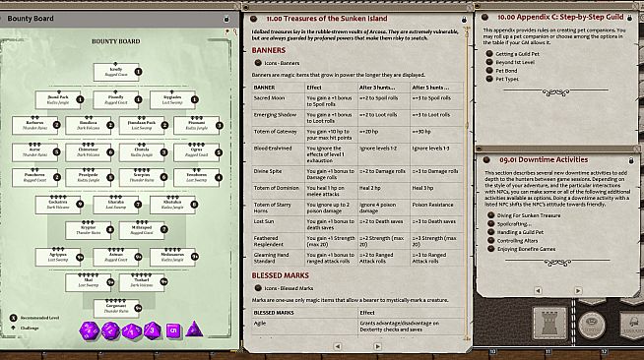The width and height of the screenshot is (644, 360).
Task: Click the BLESSED MARKS section heading
Action: click(280, 275)
